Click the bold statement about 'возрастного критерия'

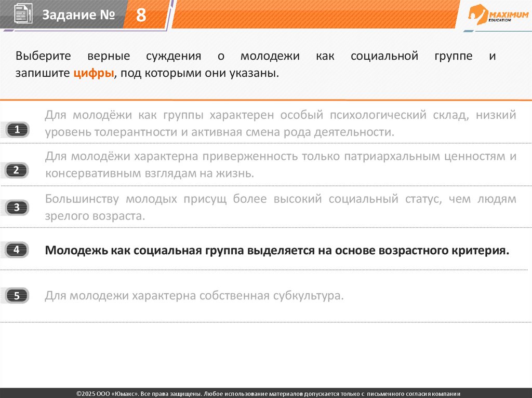pos(277,251)
